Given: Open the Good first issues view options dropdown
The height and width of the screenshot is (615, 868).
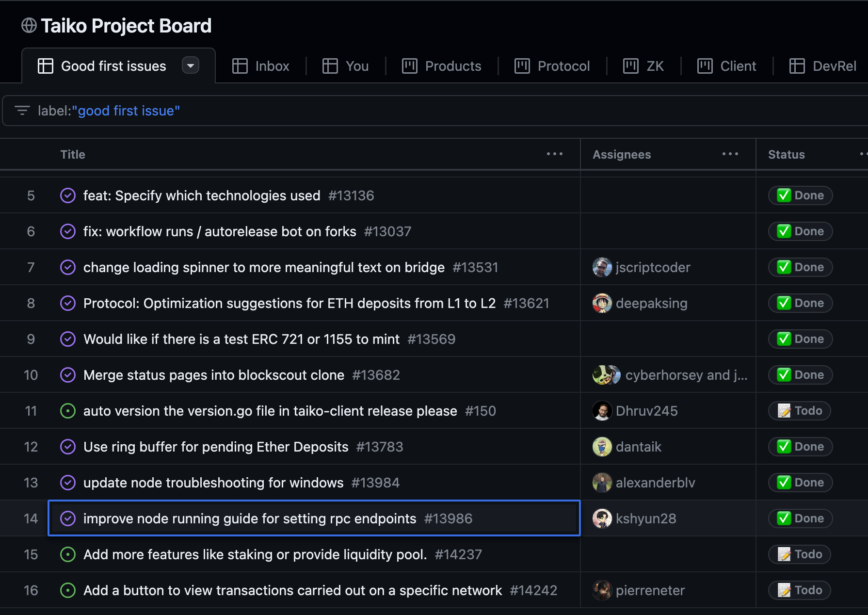Looking at the screenshot, I should tap(191, 65).
